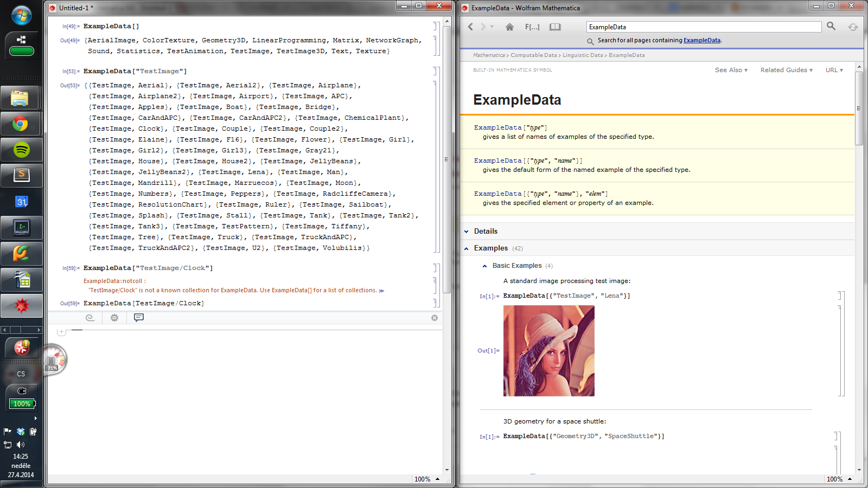Open notebook zoom 100% menu in Untitled-1
This screenshot has height=488, width=868.
click(x=427, y=479)
